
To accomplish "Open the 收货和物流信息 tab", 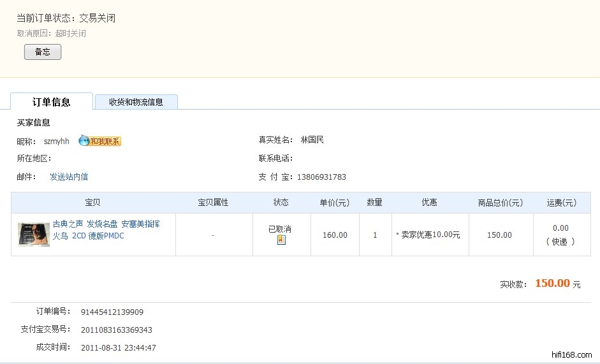I will (136, 102).
